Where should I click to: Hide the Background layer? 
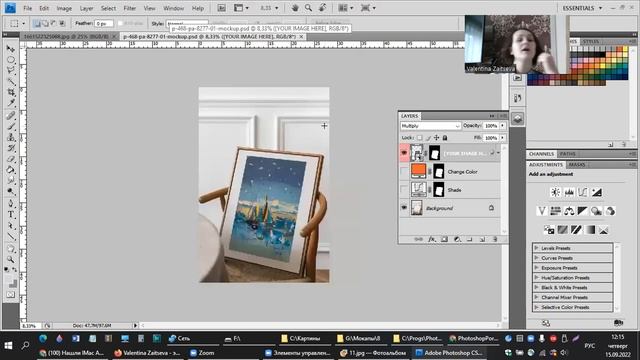click(404, 208)
